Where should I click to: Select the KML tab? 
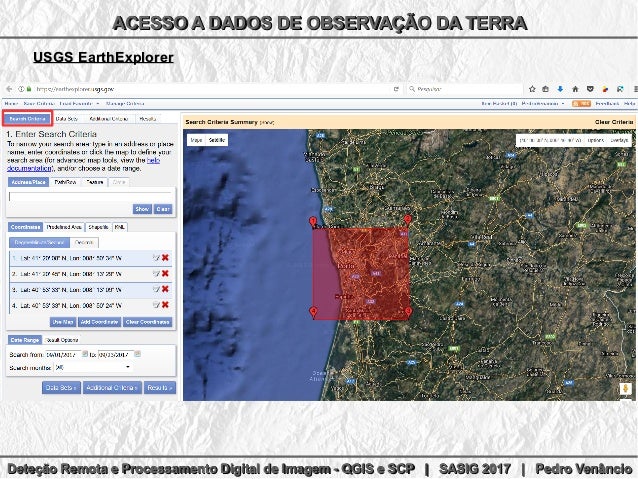point(120,227)
